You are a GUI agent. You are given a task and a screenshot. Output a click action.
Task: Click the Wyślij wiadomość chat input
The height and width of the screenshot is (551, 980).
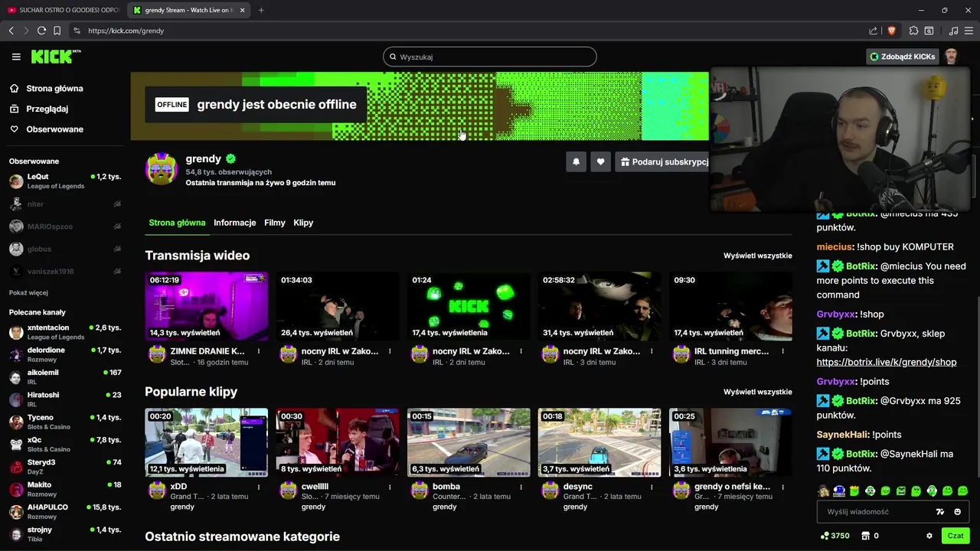[x=893, y=512]
